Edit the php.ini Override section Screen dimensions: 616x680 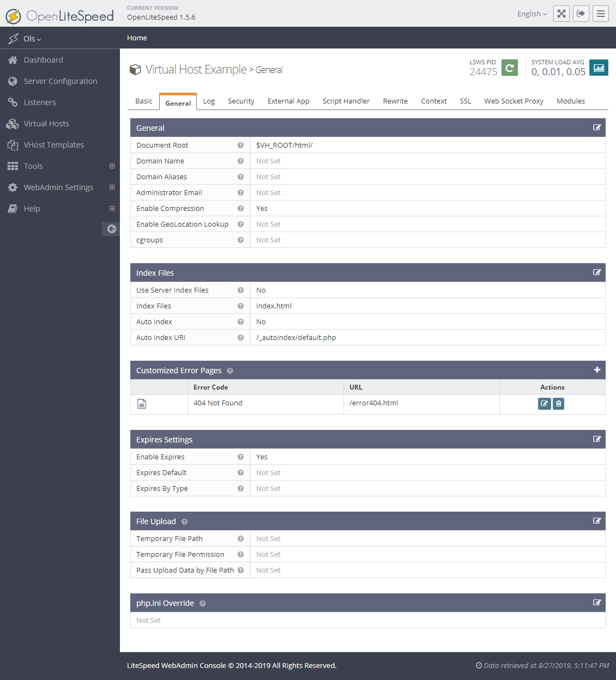point(597,603)
